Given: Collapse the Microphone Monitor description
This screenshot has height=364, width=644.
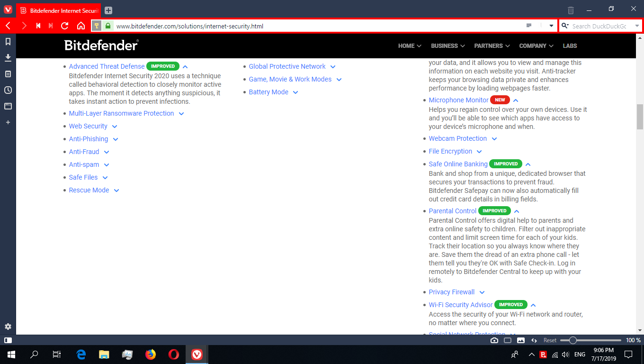Looking at the screenshot, I should (x=516, y=100).
